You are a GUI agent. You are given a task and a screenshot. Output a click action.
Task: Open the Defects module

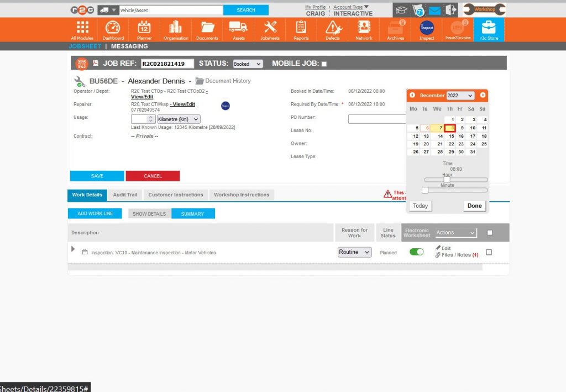click(333, 30)
